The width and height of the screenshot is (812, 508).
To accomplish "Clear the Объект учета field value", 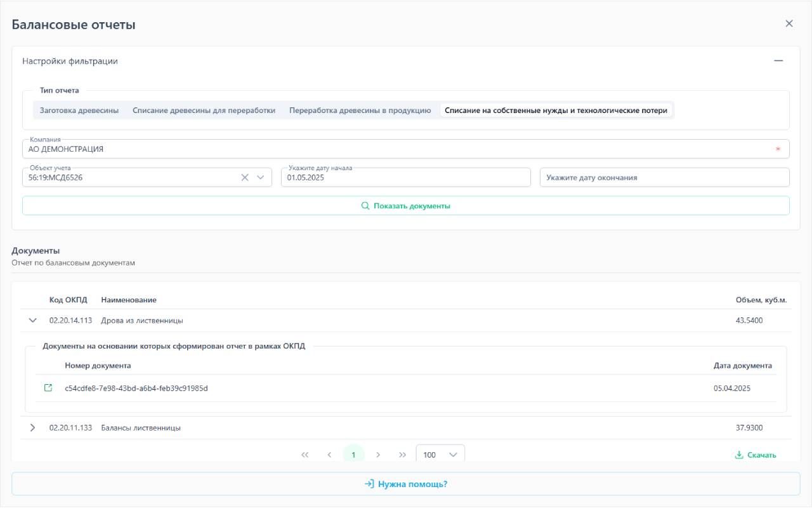I will pos(245,178).
